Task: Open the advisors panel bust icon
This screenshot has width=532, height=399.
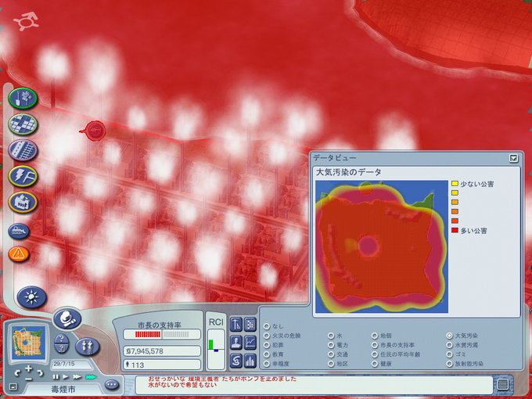Action: click(x=235, y=343)
